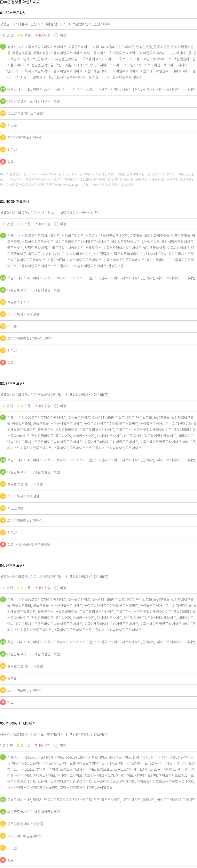Click the 01. 6AM 핸드워시 section heading
The height and width of the screenshot is (868, 197).
pyautogui.click(x=13, y=13)
